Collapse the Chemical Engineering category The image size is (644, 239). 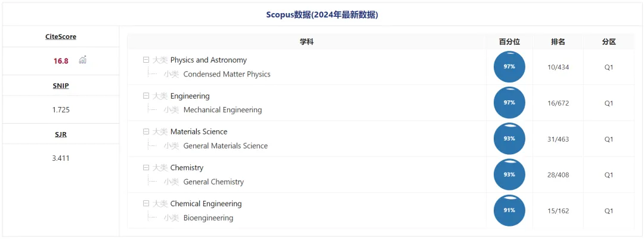tap(146, 203)
